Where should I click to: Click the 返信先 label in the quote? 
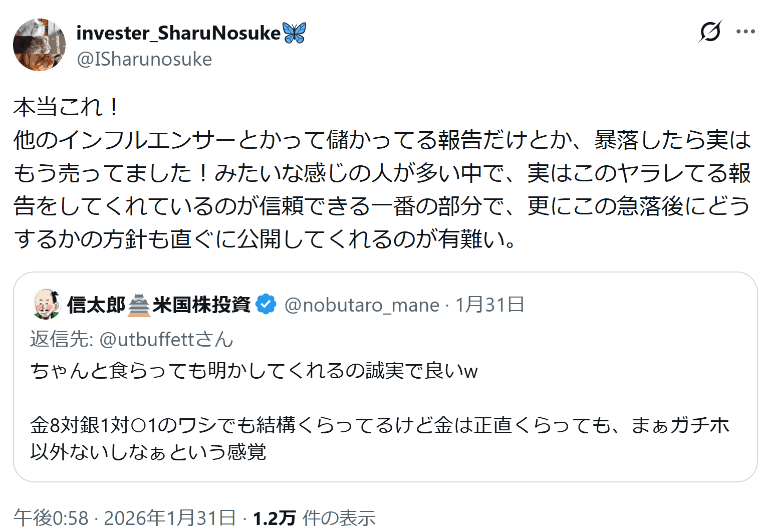click(61, 340)
